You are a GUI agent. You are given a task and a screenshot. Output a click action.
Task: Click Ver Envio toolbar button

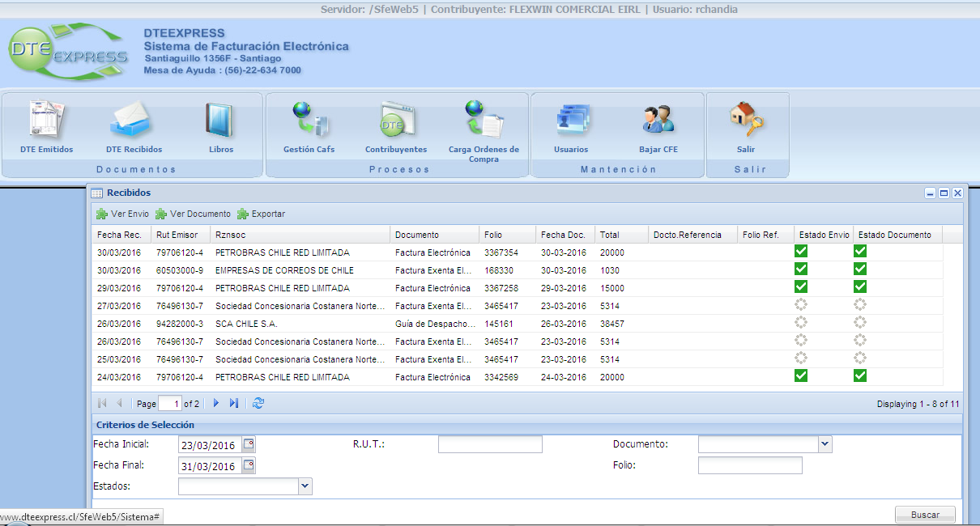[x=122, y=214]
